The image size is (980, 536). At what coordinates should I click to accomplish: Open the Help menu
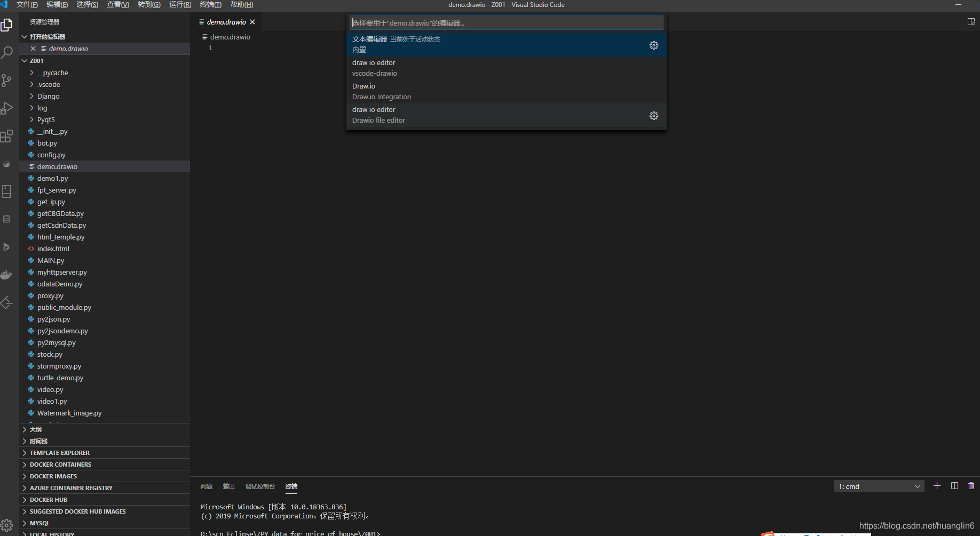tap(241, 5)
